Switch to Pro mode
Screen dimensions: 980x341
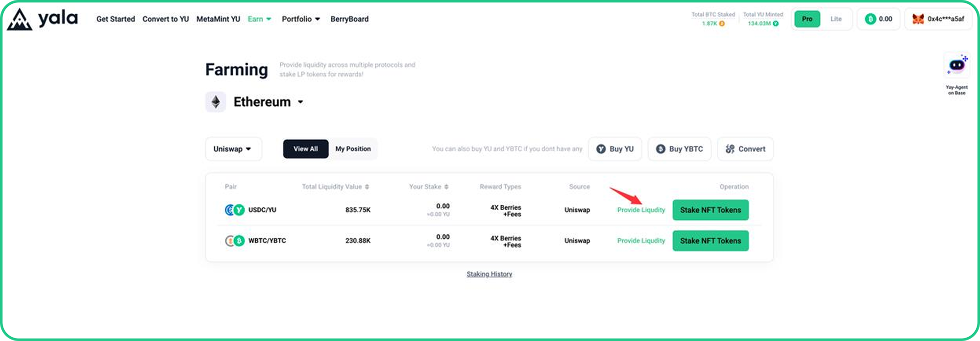tap(807, 19)
